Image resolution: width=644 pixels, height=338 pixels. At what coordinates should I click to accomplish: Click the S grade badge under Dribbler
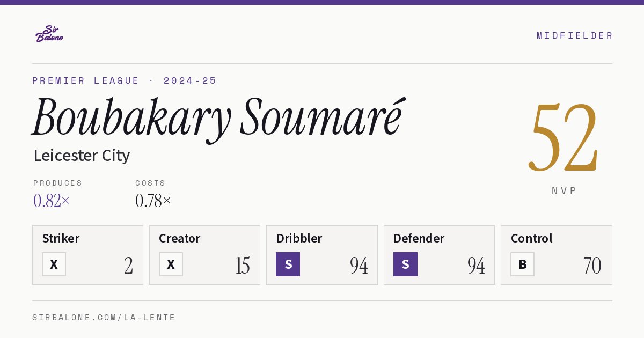288,264
